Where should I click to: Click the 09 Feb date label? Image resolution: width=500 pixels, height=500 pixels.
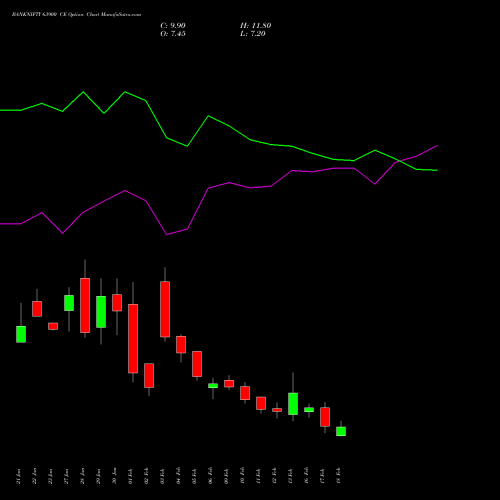[227, 476]
